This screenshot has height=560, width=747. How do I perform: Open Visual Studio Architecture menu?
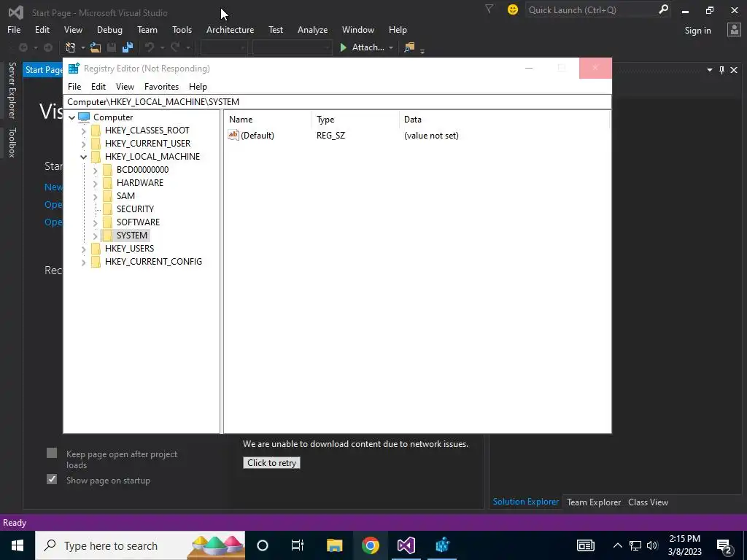tap(230, 29)
